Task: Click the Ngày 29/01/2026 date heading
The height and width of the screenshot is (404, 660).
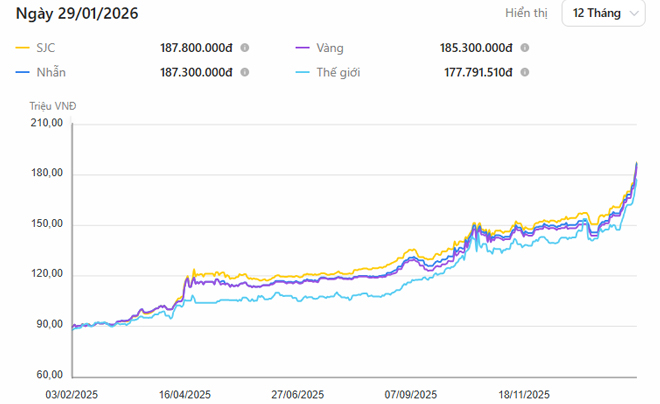Action: (77, 14)
